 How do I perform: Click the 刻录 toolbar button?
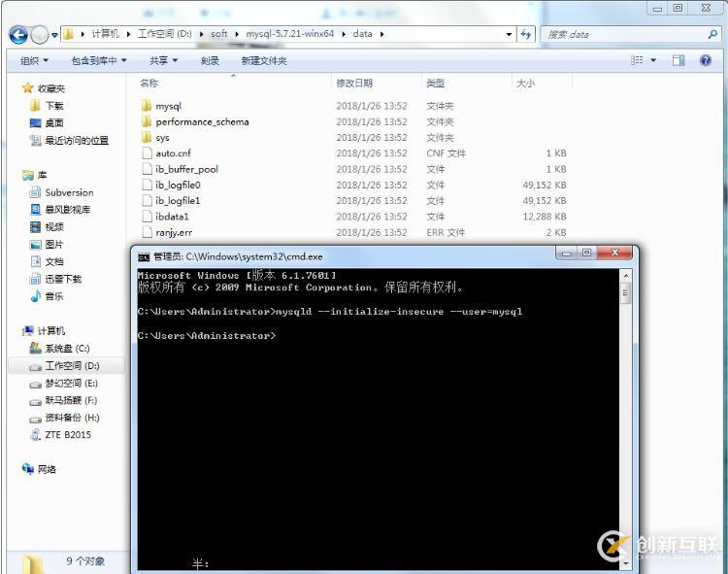[210, 60]
